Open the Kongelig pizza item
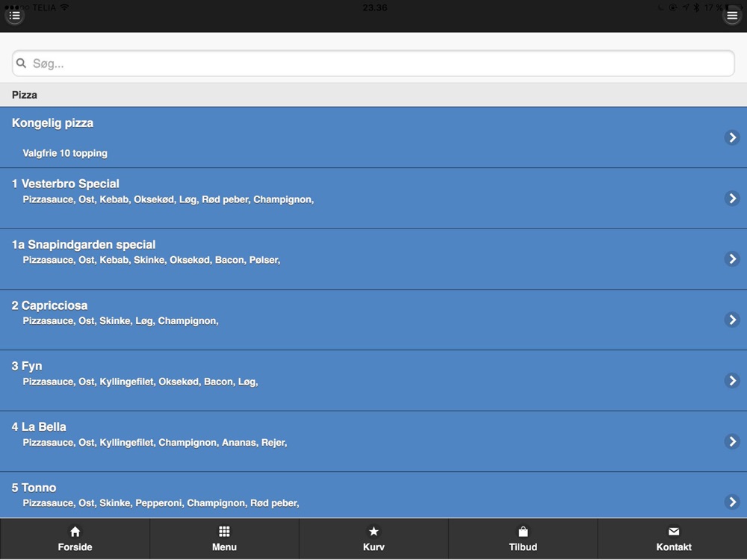Viewport: 747px width, 560px height. pos(373,137)
